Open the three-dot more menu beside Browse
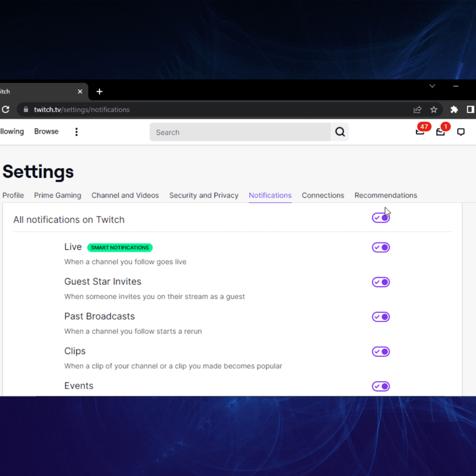 tap(77, 132)
